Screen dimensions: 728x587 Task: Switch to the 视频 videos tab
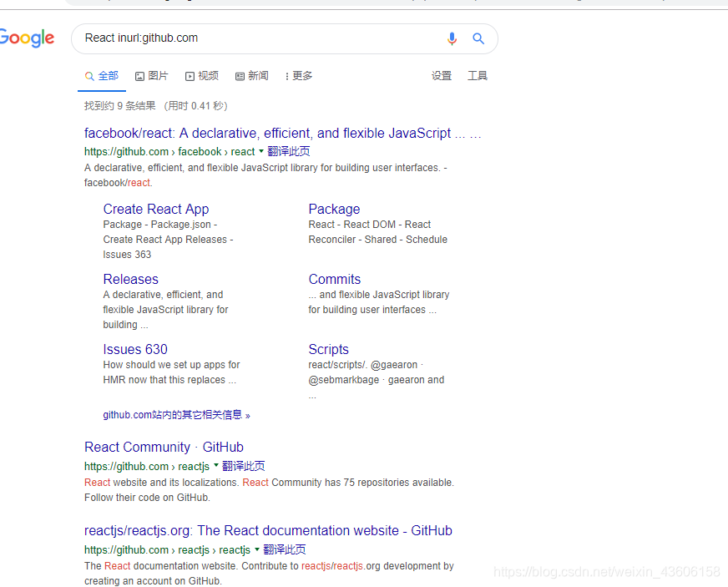click(x=202, y=76)
